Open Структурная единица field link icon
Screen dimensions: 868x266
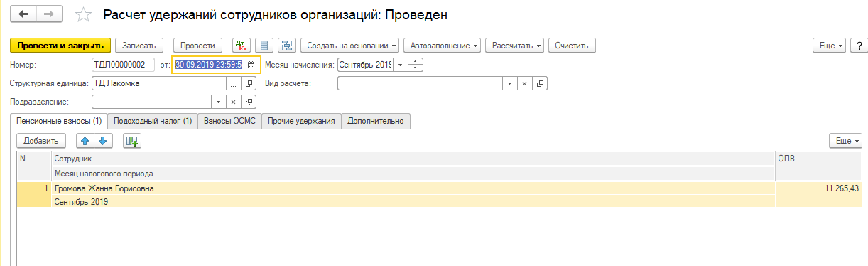point(249,83)
